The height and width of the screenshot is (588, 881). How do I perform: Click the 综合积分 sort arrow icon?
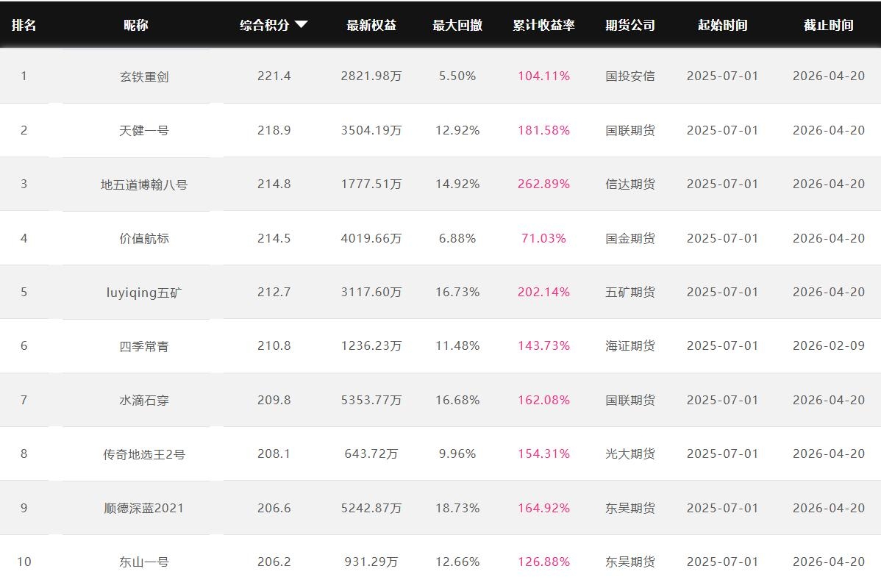click(301, 25)
